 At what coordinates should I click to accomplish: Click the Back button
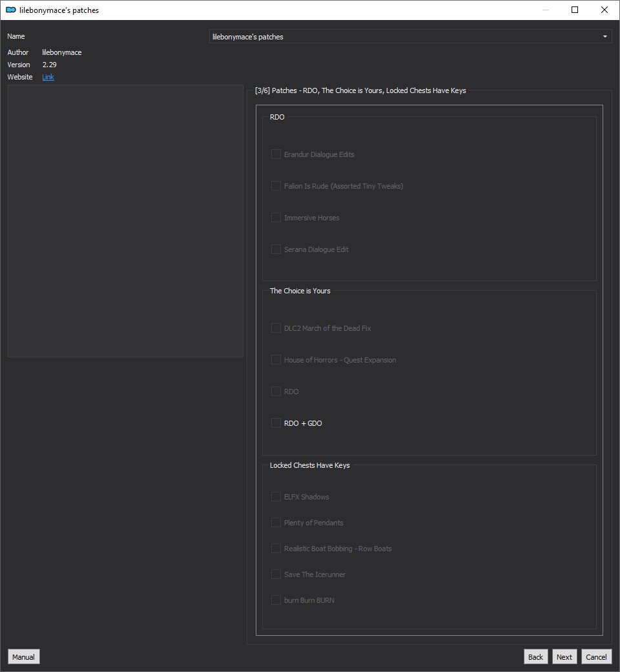pyautogui.click(x=535, y=656)
